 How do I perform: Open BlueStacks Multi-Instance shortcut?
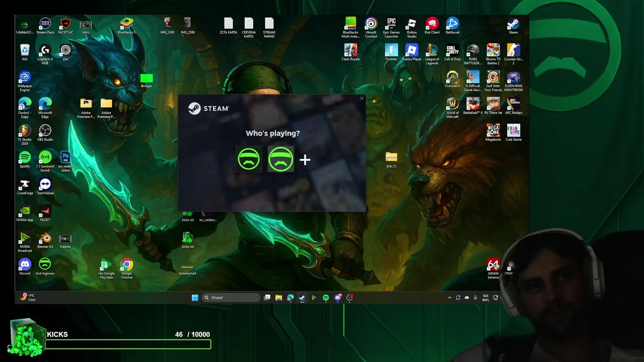click(351, 28)
